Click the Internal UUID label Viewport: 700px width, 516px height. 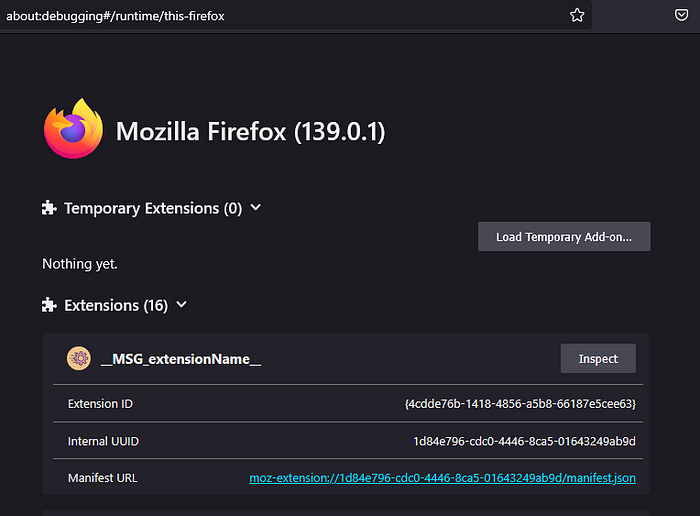tap(104, 441)
